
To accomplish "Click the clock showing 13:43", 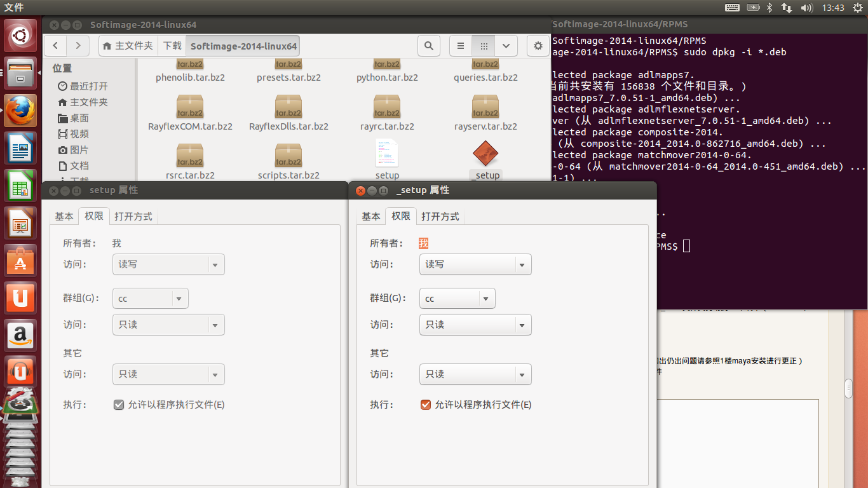I will pyautogui.click(x=833, y=8).
